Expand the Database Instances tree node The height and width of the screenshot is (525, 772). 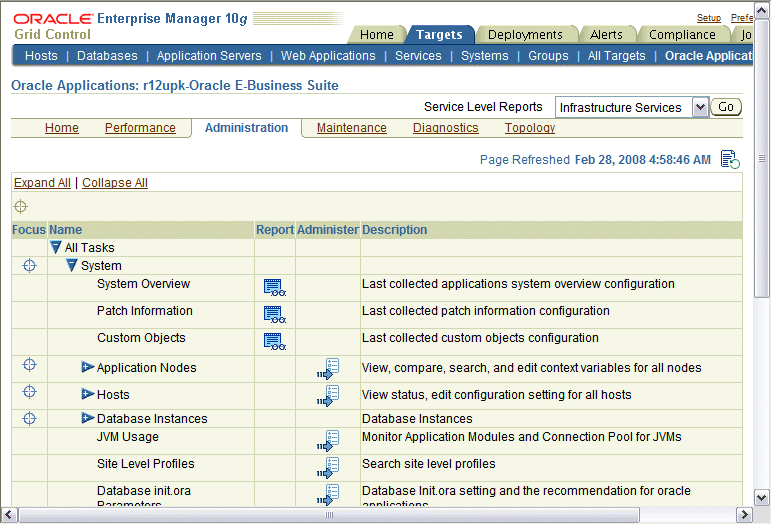(x=88, y=418)
